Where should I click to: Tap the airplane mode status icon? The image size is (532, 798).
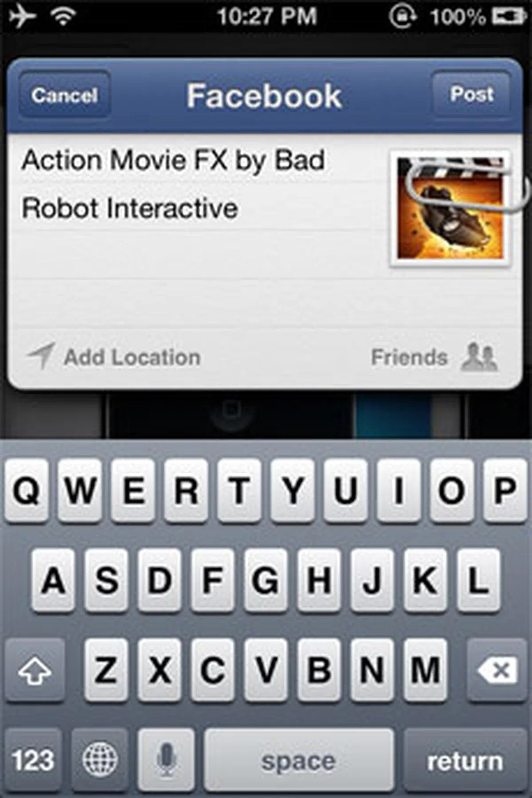tap(22, 16)
